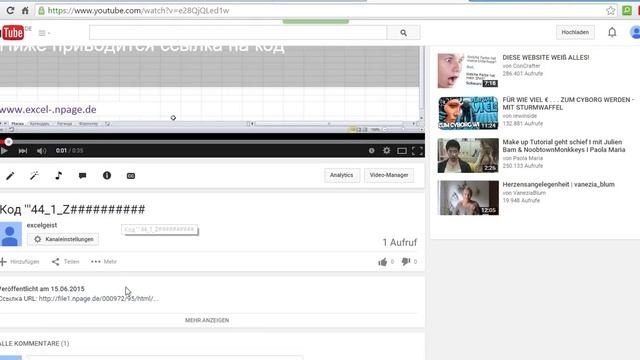Open the browser home page

25,11
